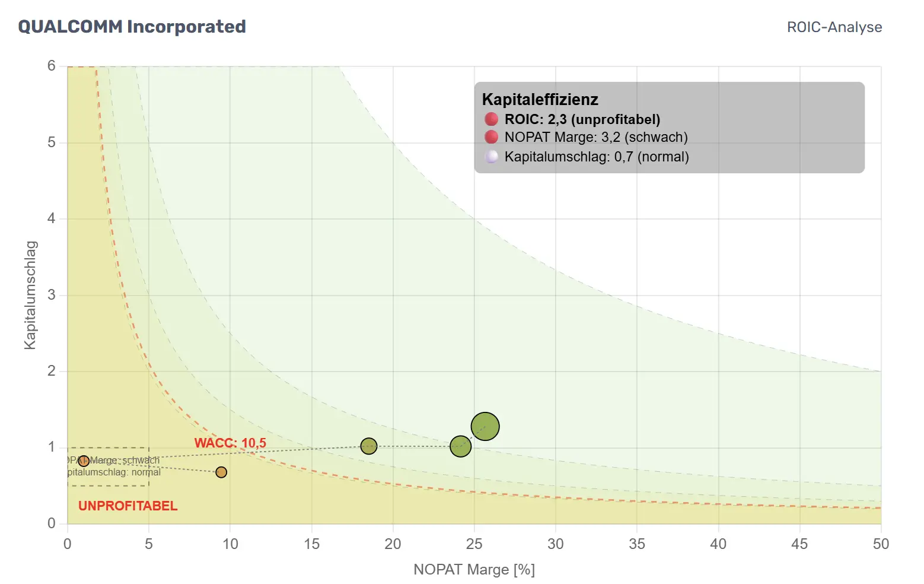Select the largest green bubble data point

point(485,426)
